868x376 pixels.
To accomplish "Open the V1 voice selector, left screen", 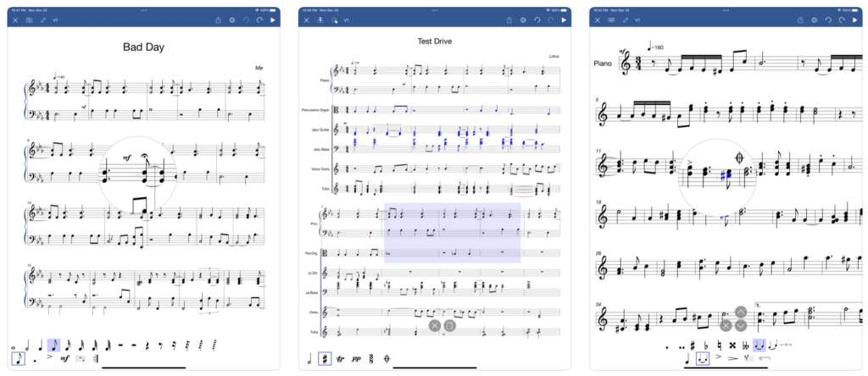I will point(56,19).
